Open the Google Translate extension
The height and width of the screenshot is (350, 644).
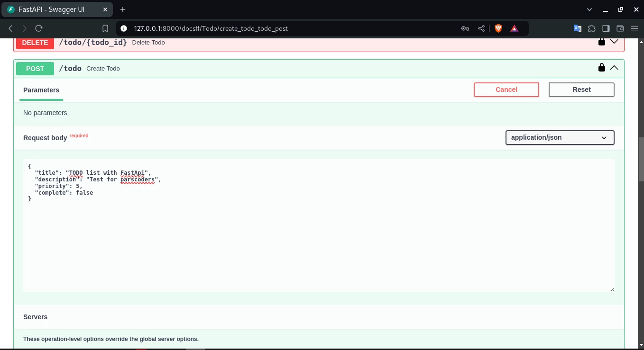577,28
